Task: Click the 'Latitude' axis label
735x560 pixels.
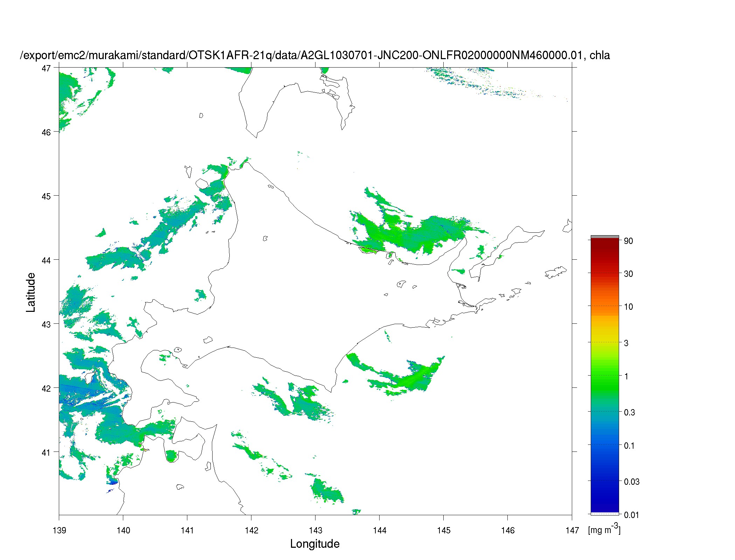Action: [x=31, y=292]
